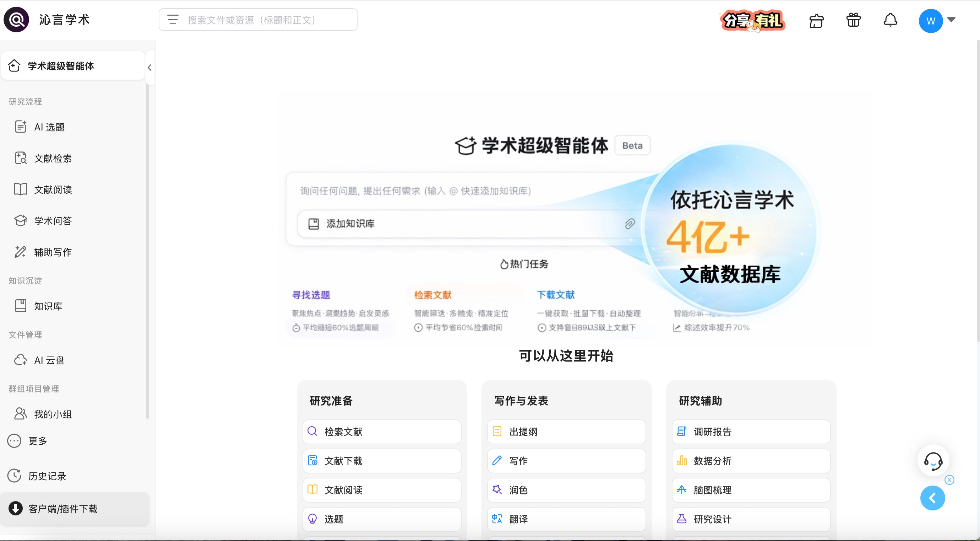
Task: Open the gift rewards icon
Action: click(x=853, y=20)
